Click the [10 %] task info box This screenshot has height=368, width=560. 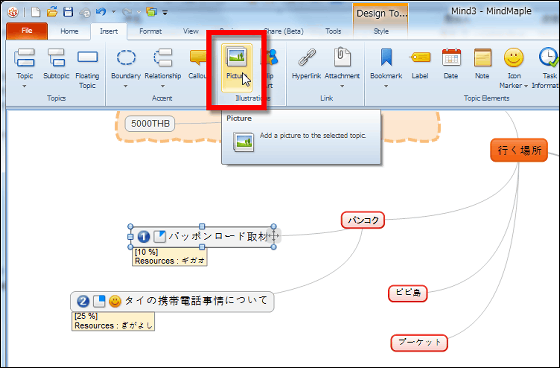pos(170,257)
